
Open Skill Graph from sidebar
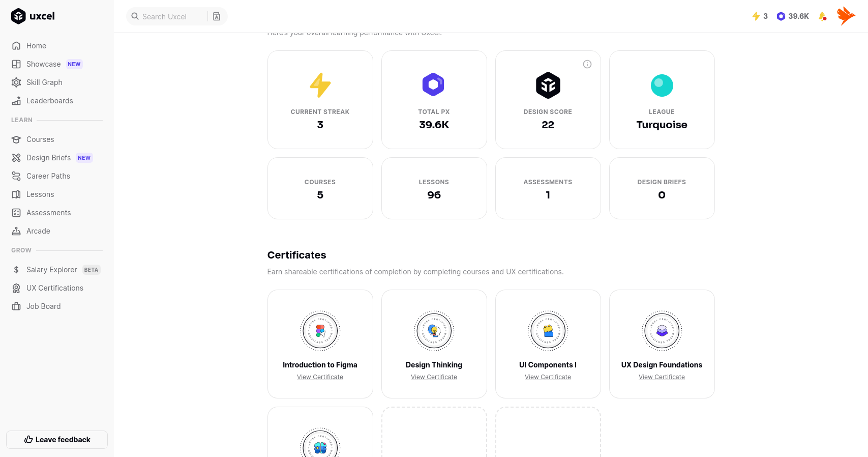[44, 82]
